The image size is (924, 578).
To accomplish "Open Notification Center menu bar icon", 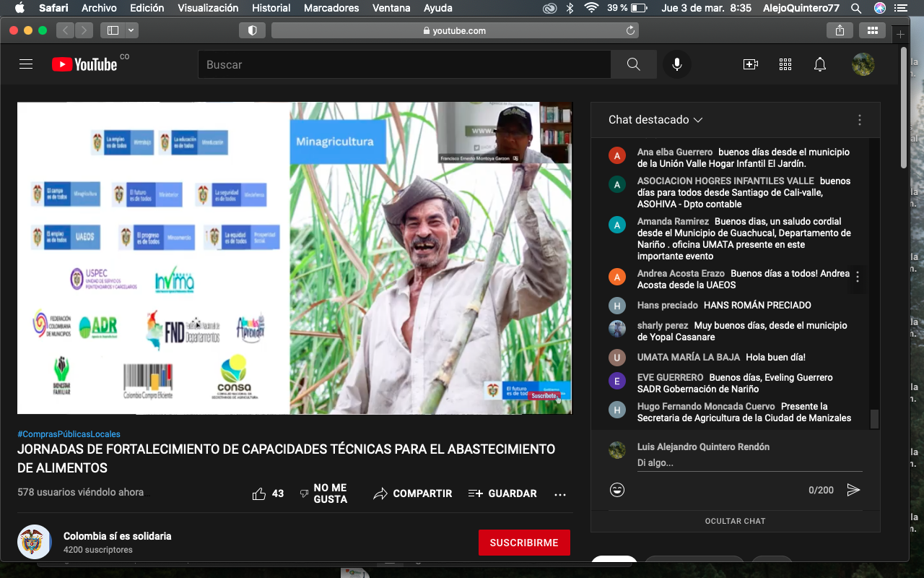I will [902, 8].
